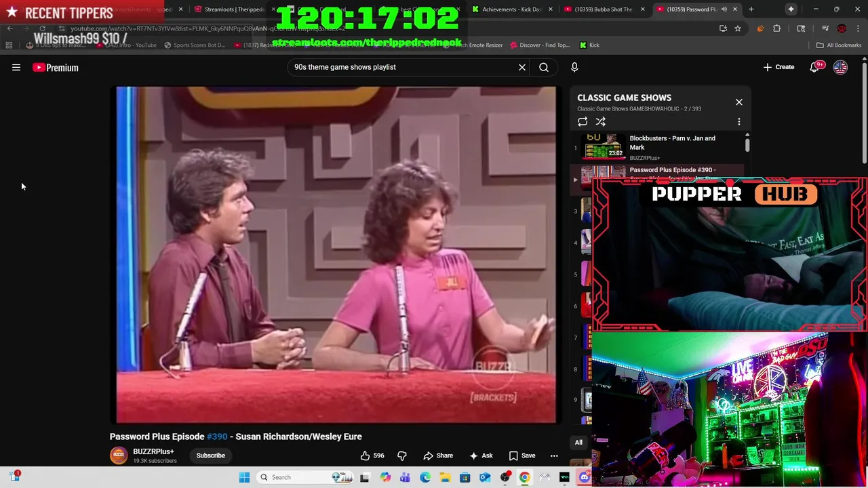The width and height of the screenshot is (868, 488).
Task: Close the Achievements Kick tab
Action: tap(550, 9)
